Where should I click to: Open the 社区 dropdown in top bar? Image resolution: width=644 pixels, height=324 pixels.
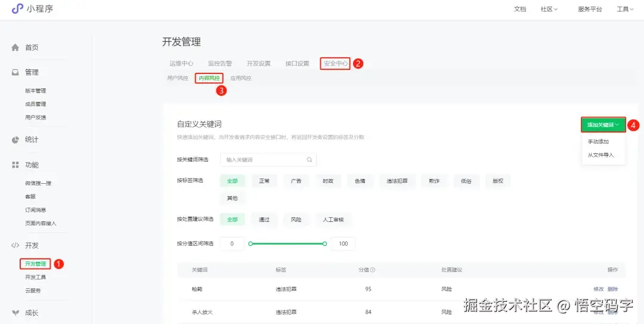pos(549,10)
